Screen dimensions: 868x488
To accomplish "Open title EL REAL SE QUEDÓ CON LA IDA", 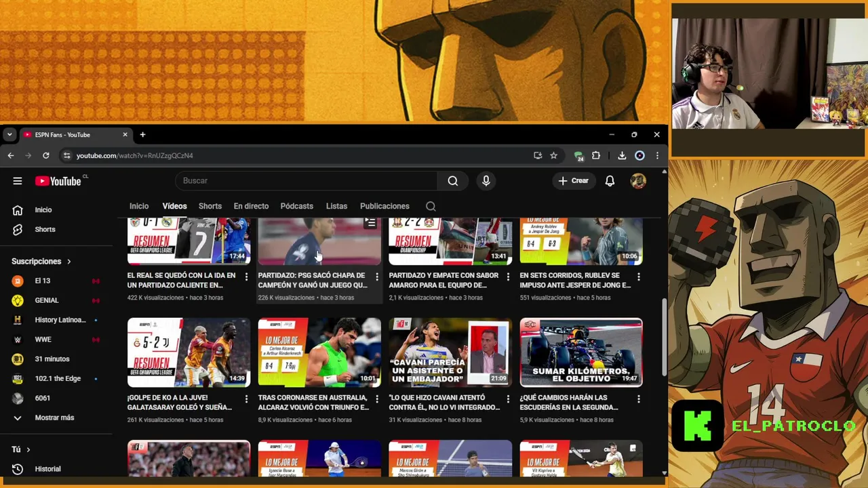I will (x=181, y=281).
